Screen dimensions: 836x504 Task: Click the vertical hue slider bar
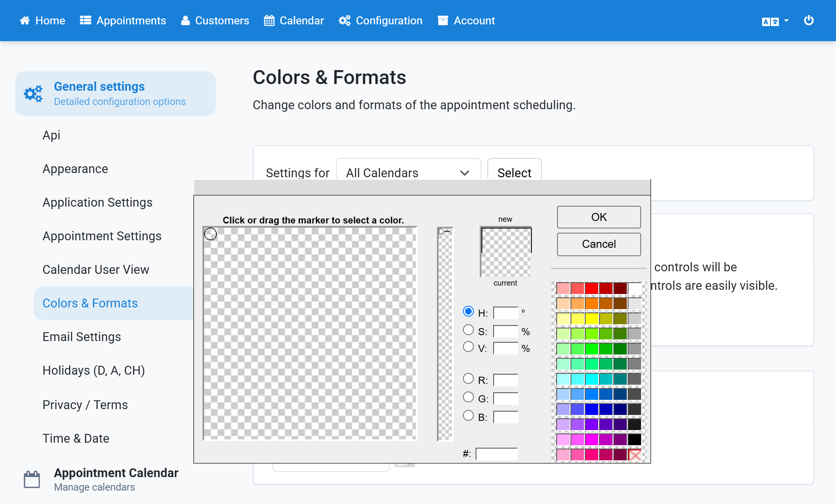tap(445, 334)
